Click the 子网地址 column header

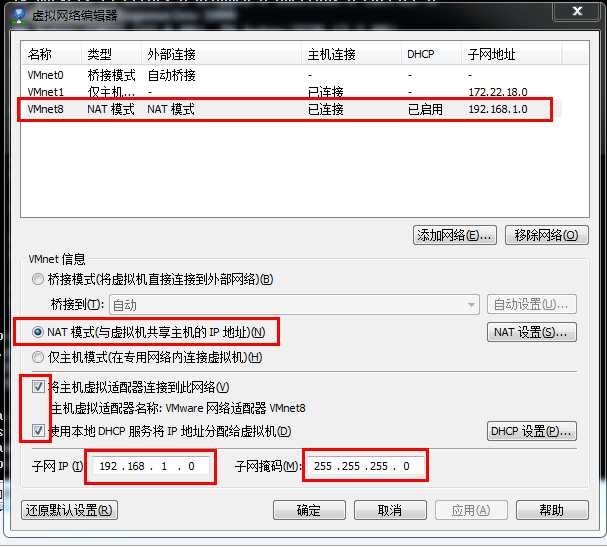coord(512,54)
